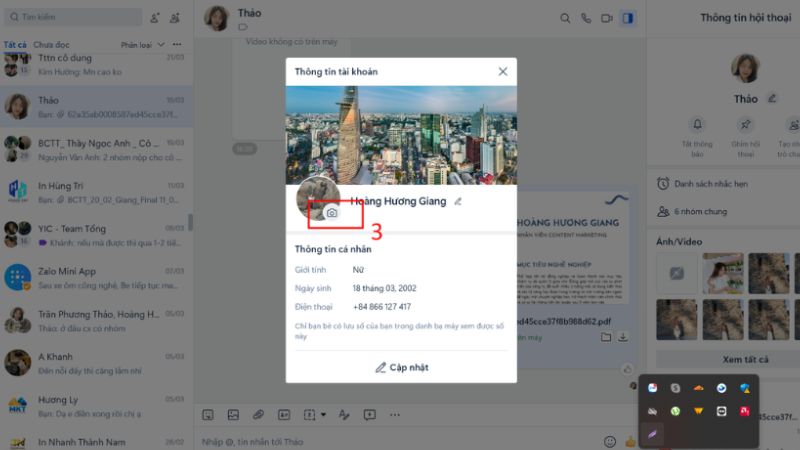Click Thảo's avatar in the chat header
This screenshot has height=450, width=800.
click(x=217, y=18)
